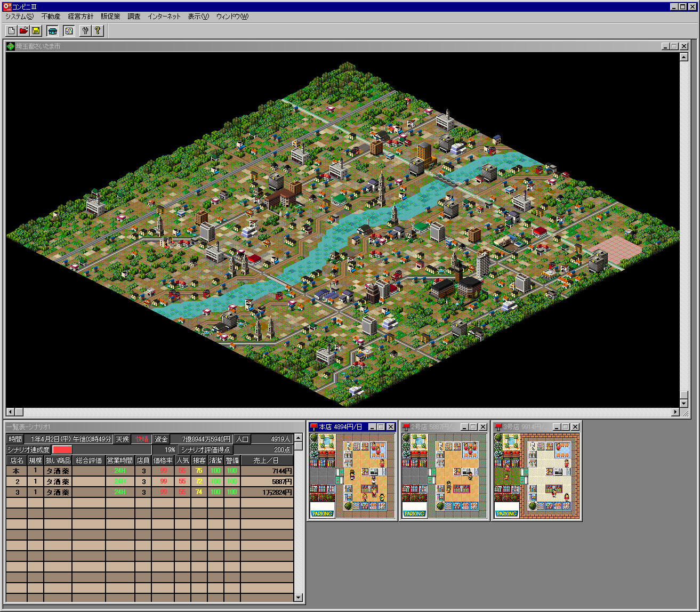Click the map window's horizontal scrollbar right arrow
700x612 pixels.
click(675, 412)
